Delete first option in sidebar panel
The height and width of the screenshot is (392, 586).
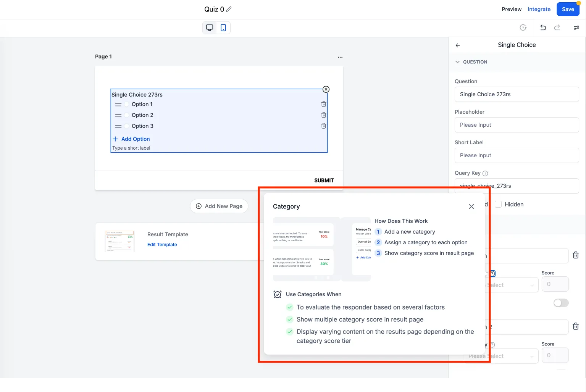point(576,255)
